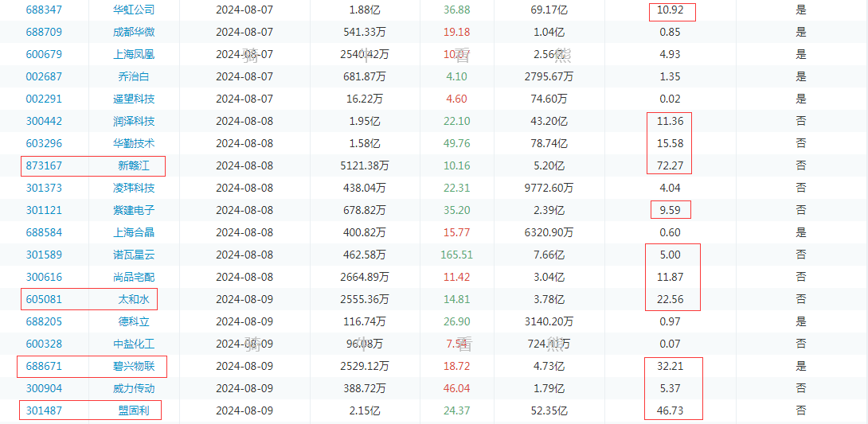Screen dimensions: 868x424
Task: Select the 德科立 stock link
Action: point(134,321)
